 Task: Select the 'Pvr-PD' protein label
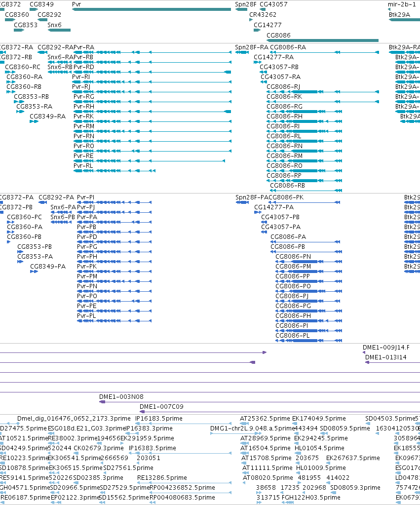(87, 236)
